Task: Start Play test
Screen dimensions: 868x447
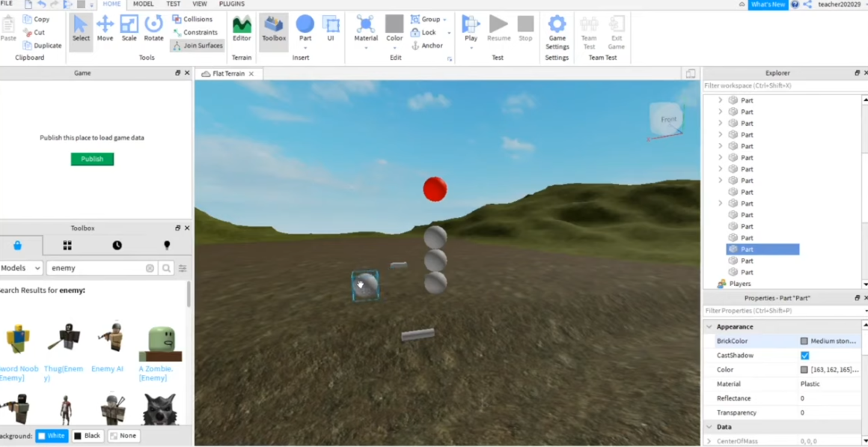Action: (x=471, y=28)
